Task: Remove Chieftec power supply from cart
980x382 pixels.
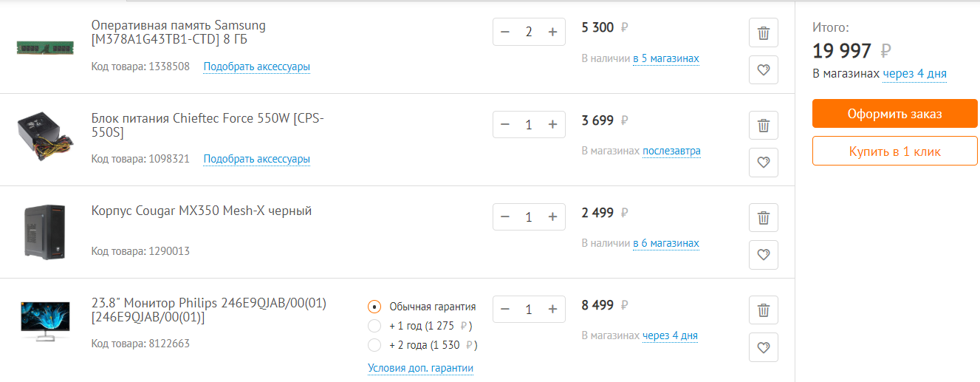Action: 764,126
